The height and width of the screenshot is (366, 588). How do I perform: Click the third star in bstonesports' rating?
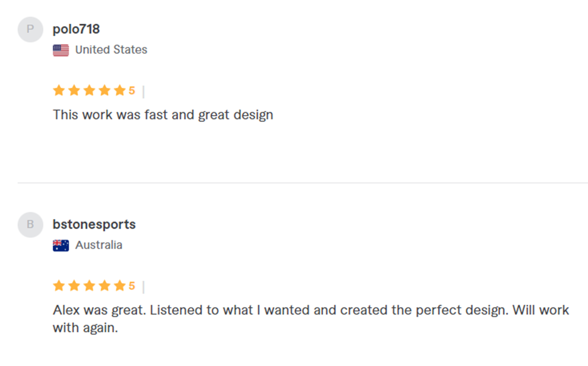click(x=89, y=286)
